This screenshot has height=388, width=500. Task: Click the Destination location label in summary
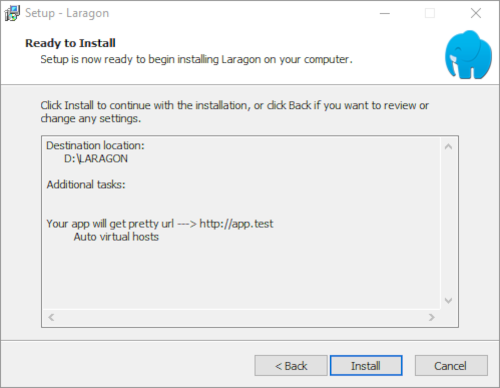(95, 146)
